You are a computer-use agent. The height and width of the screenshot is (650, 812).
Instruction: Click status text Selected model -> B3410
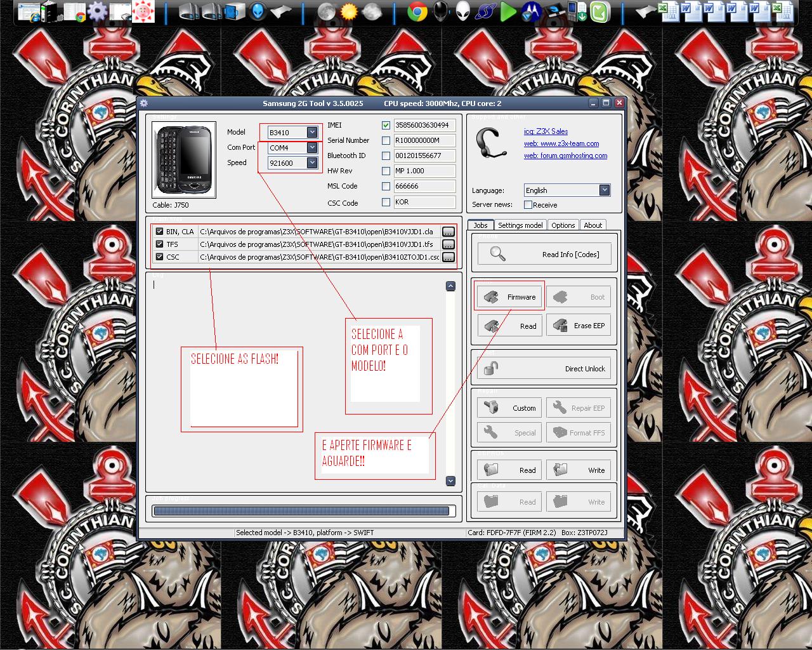[x=304, y=533]
